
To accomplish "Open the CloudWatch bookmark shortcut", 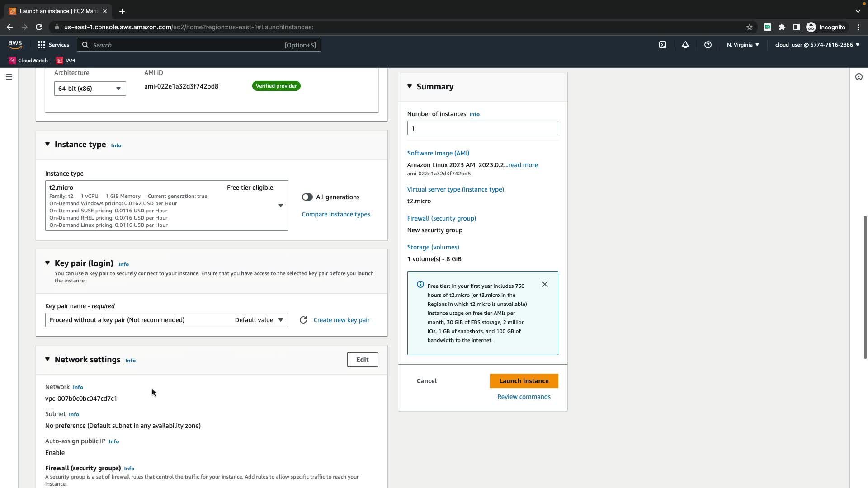I will [x=28, y=61].
